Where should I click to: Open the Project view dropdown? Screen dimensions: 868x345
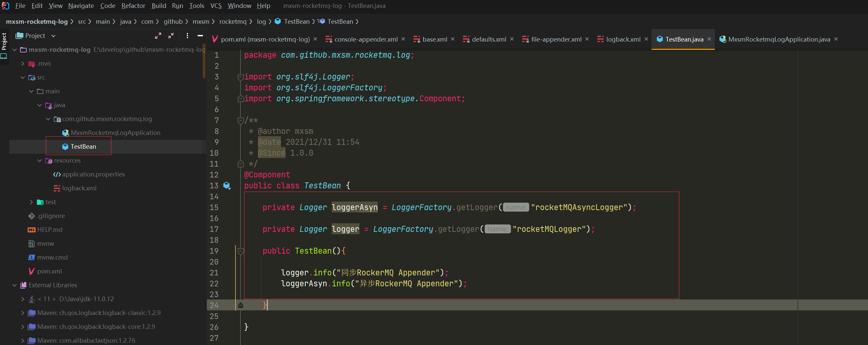coord(53,36)
